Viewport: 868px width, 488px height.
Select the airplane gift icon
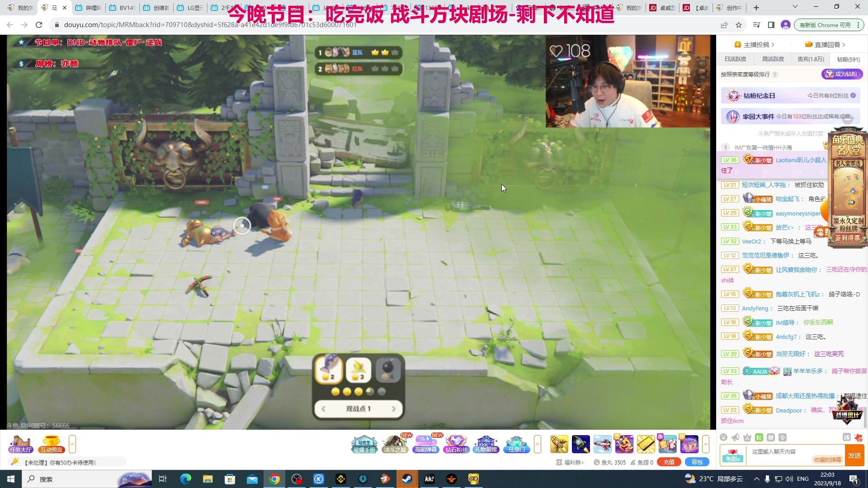602,444
